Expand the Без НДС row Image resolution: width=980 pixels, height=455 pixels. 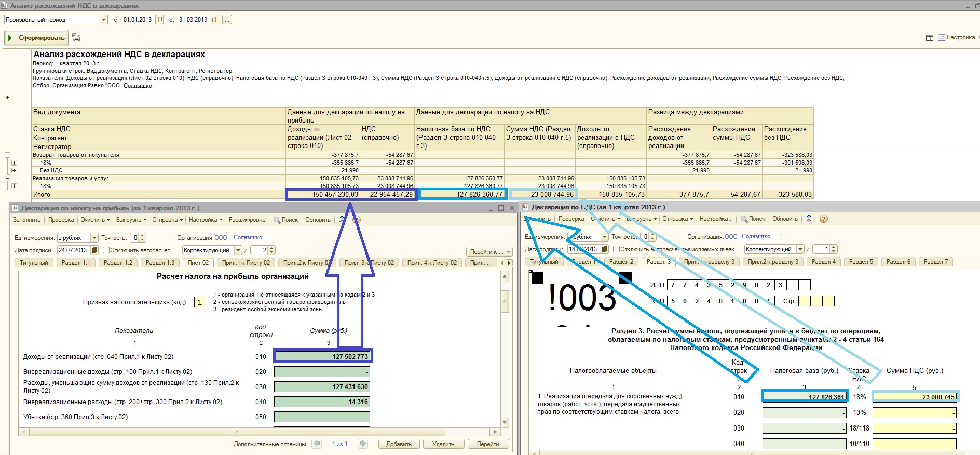point(14,170)
